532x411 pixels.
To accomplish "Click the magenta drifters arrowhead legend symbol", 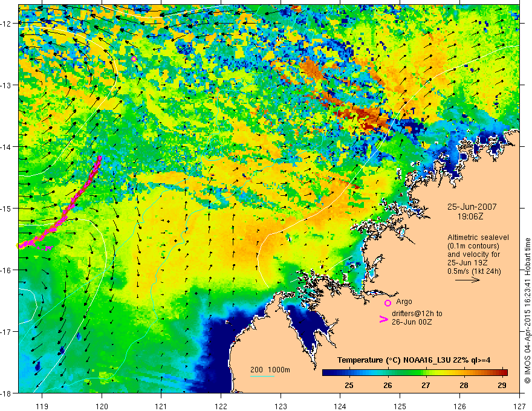I will coord(383,319).
